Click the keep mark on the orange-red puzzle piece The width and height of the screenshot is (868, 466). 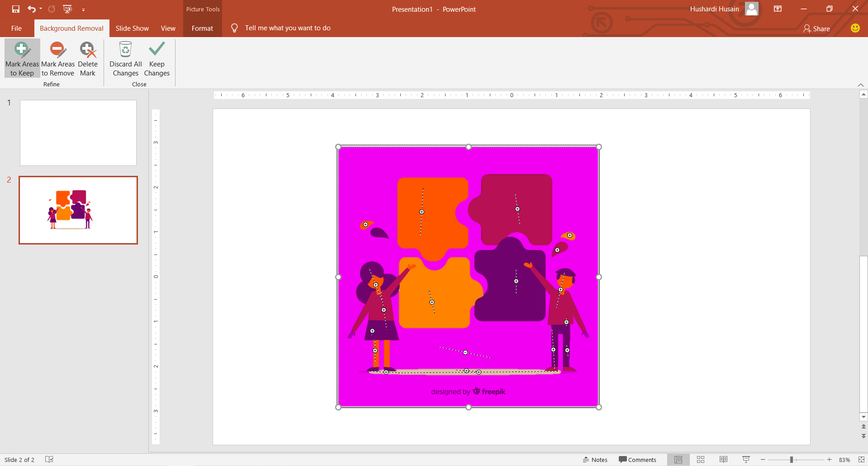(422, 212)
